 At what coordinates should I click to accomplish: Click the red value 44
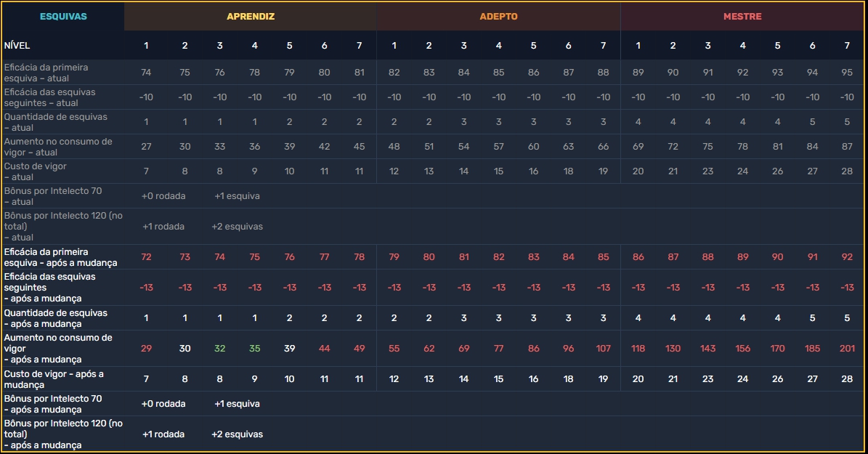click(324, 348)
